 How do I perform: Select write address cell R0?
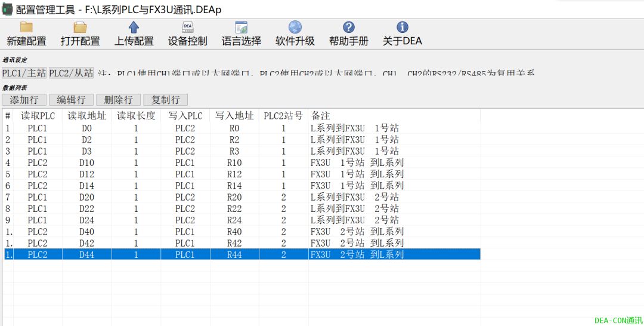(234, 128)
